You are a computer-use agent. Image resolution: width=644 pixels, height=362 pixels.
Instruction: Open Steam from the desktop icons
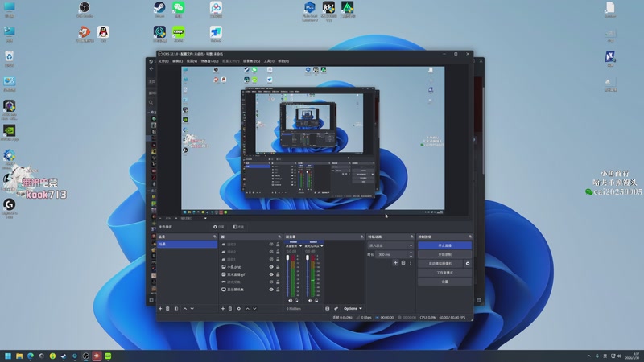pos(159,9)
